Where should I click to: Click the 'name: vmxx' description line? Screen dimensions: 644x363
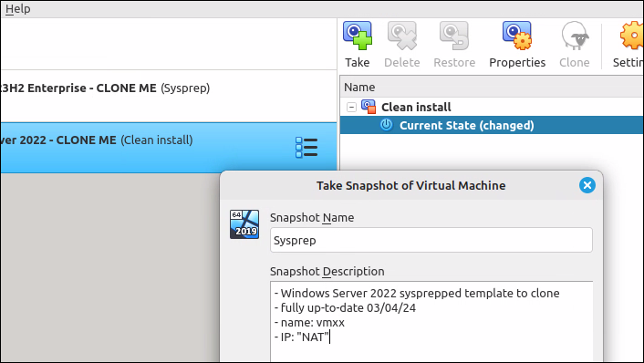(x=309, y=322)
